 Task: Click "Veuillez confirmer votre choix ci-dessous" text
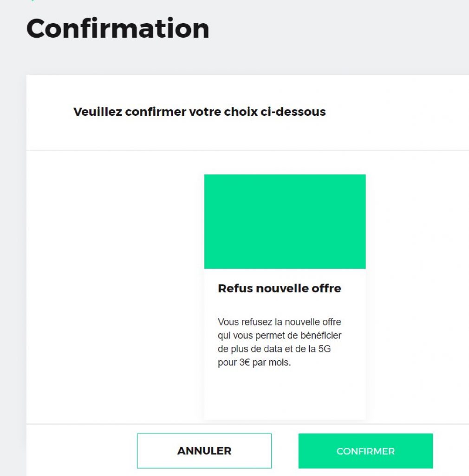click(x=200, y=112)
